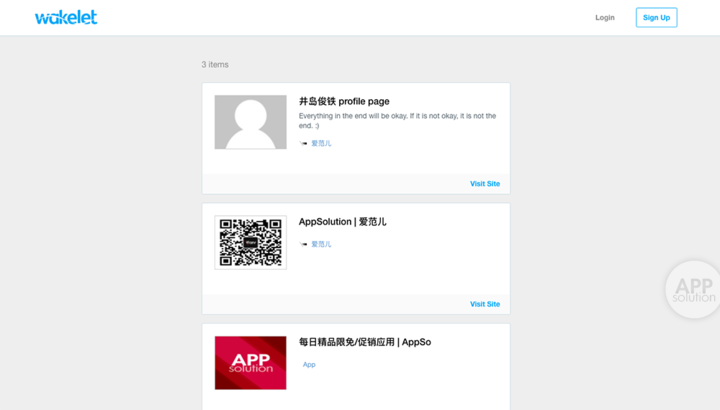Click the App source link in third card
Image resolution: width=720 pixels, height=410 pixels.
pos(309,365)
